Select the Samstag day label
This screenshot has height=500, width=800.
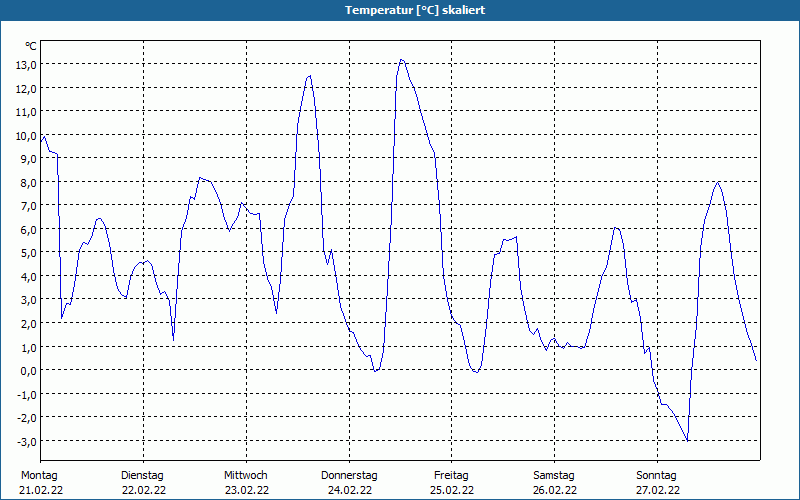(554, 476)
